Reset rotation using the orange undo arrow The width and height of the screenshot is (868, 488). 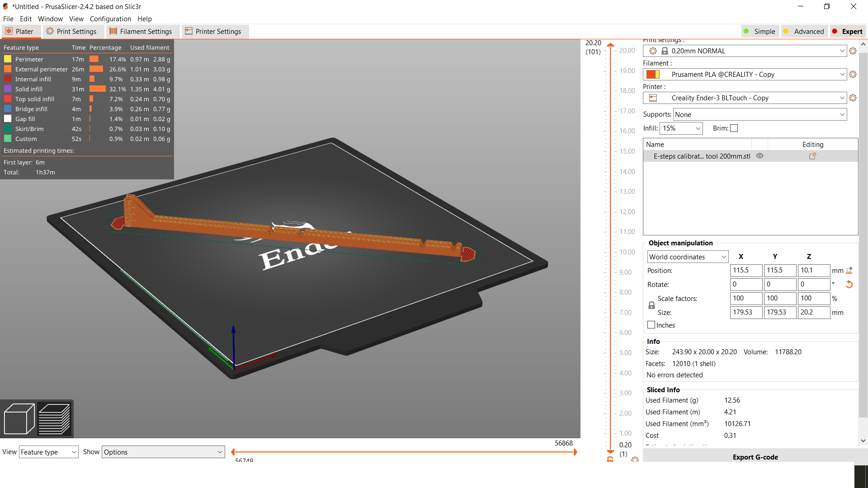click(849, 285)
